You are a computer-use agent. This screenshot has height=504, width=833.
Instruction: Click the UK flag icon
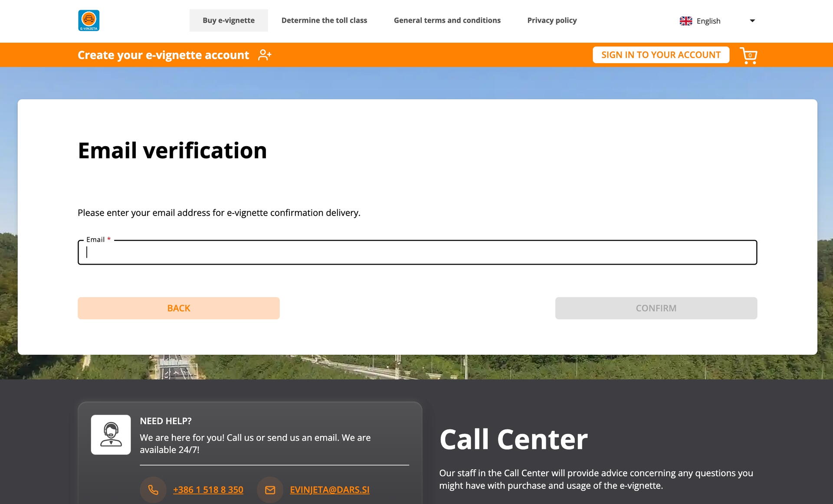point(686,21)
